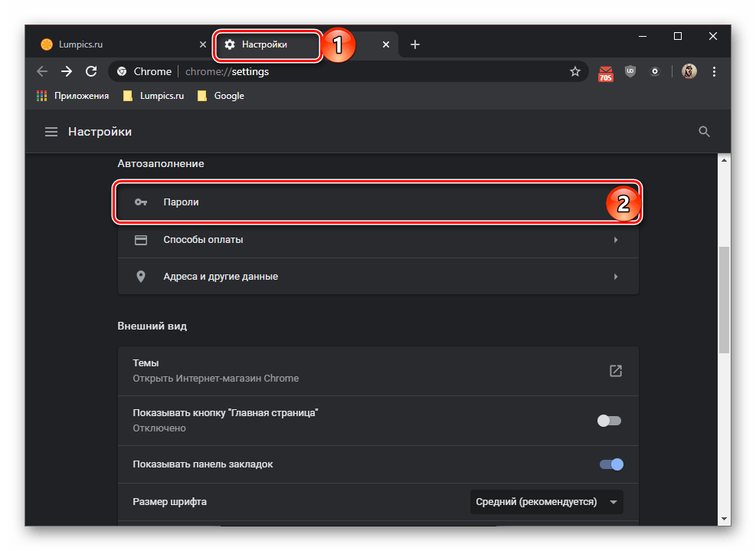Click the Автозаполнение section heading
The width and height of the screenshot is (756, 551).
(x=161, y=163)
